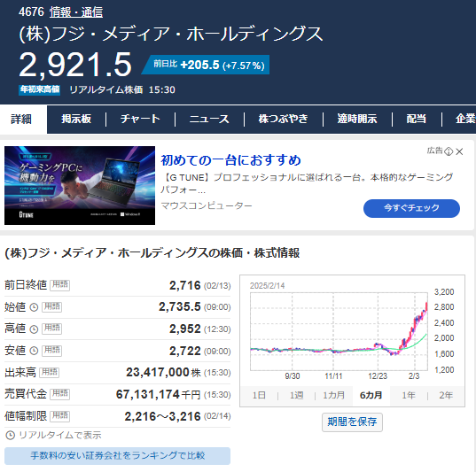Image resolution: width=476 pixels, height=472 pixels.
Task: Click the clock icon next to リアルタイムで表示
Action: tap(10, 436)
